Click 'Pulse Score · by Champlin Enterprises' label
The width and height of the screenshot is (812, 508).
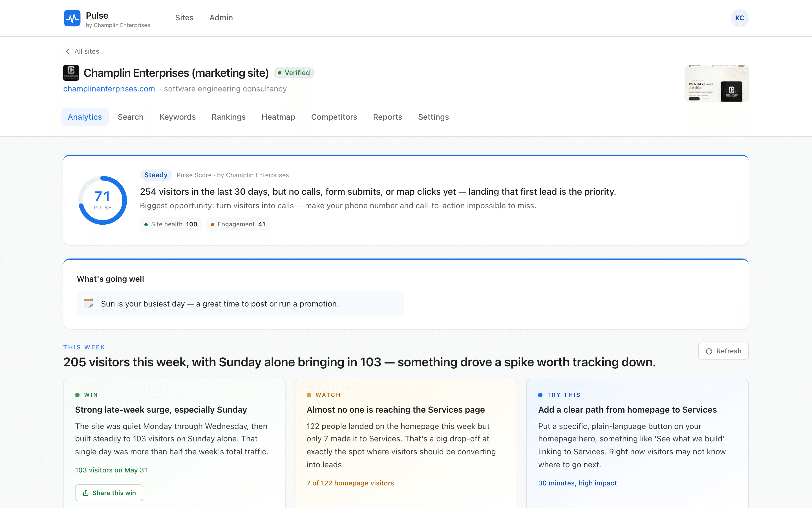233,175
